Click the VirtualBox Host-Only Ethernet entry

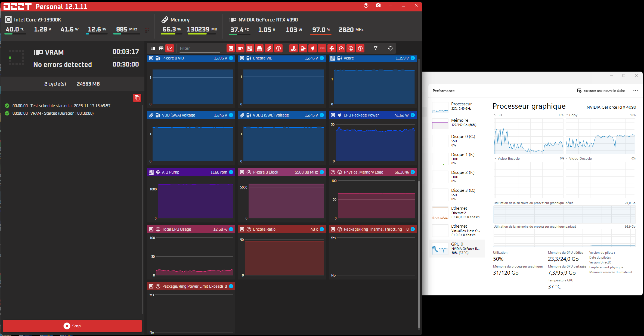(x=457, y=230)
